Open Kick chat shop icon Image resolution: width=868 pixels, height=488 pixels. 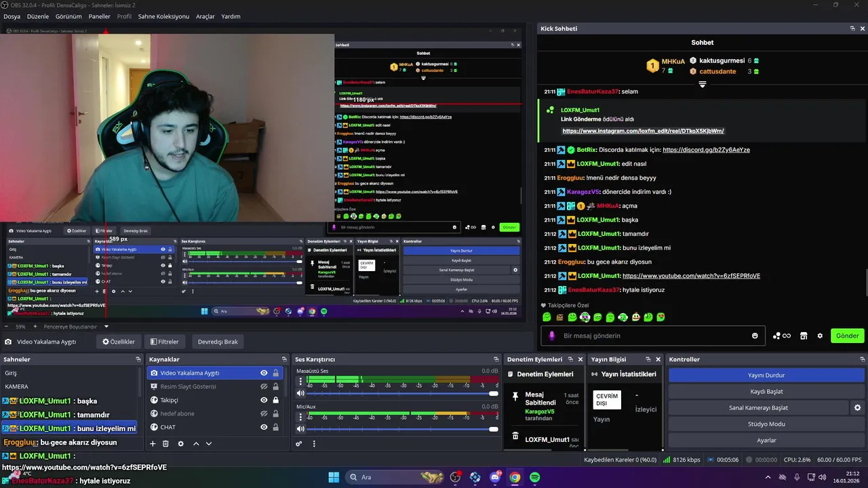(x=804, y=335)
